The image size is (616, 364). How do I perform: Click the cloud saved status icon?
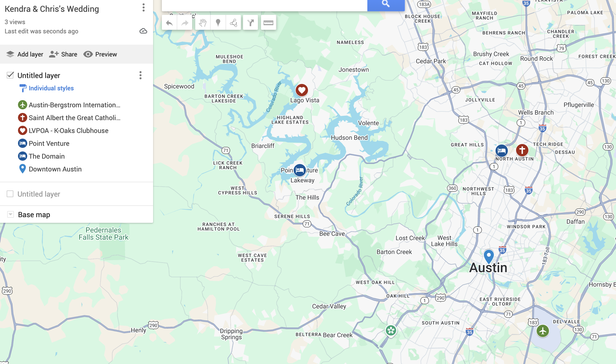click(x=143, y=31)
